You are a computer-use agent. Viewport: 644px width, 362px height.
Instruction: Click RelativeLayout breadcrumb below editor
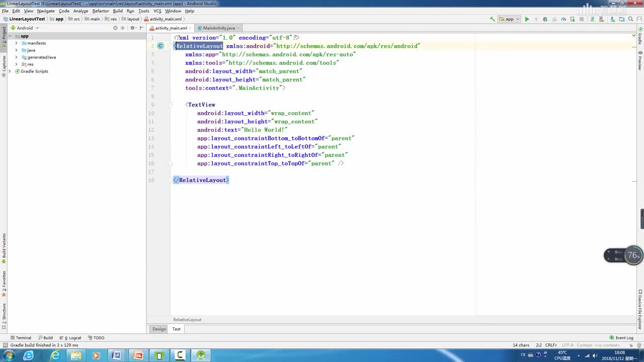coord(187,320)
